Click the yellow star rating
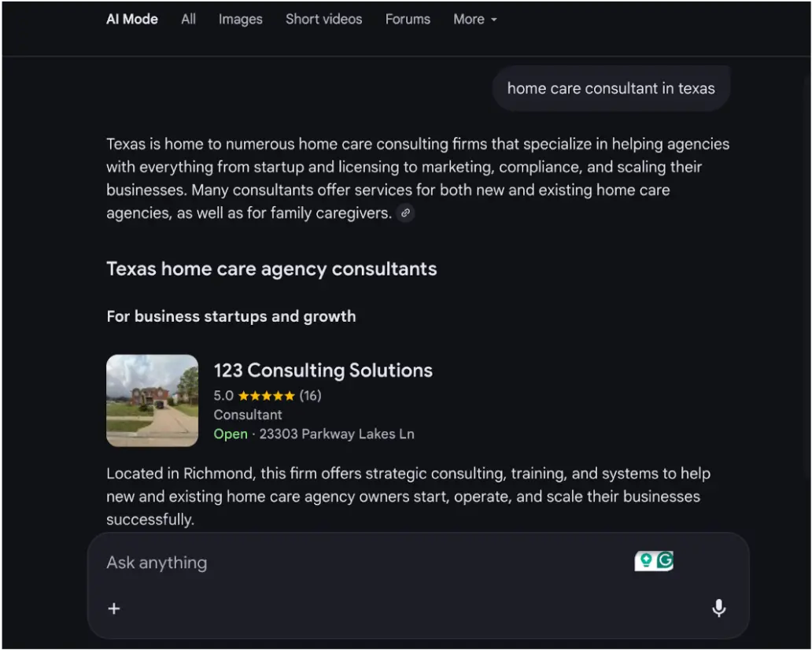The image size is (812, 650). coord(266,396)
